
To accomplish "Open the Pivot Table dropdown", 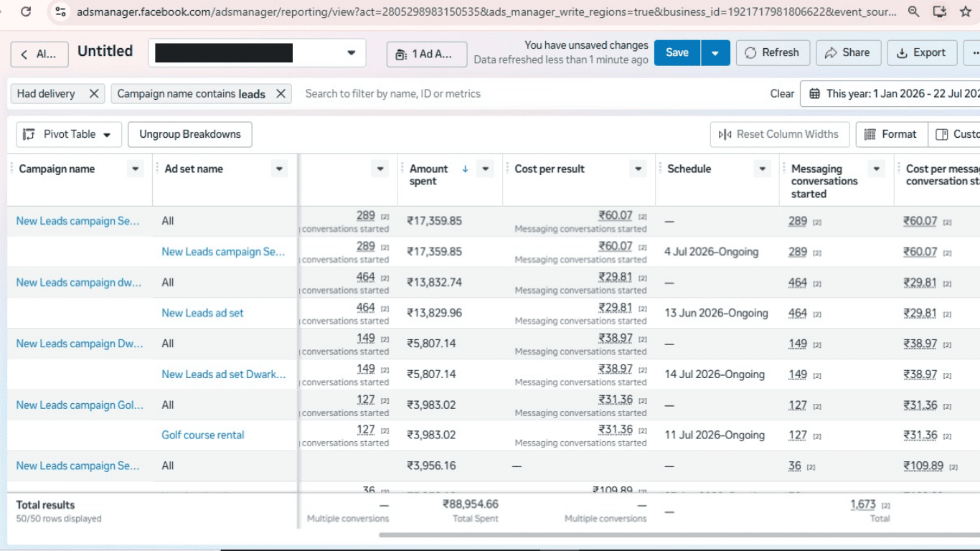I will pyautogui.click(x=67, y=134).
